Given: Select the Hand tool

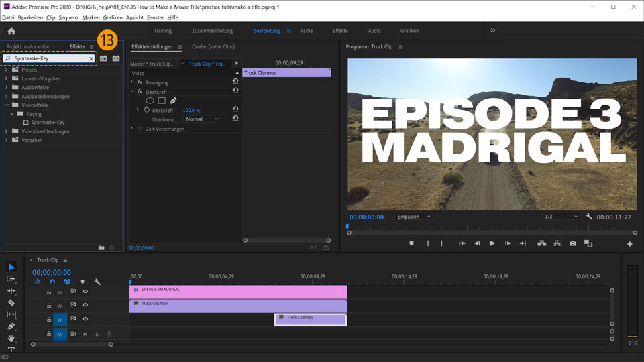Looking at the screenshot, I should pyautogui.click(x=11, y=339).
